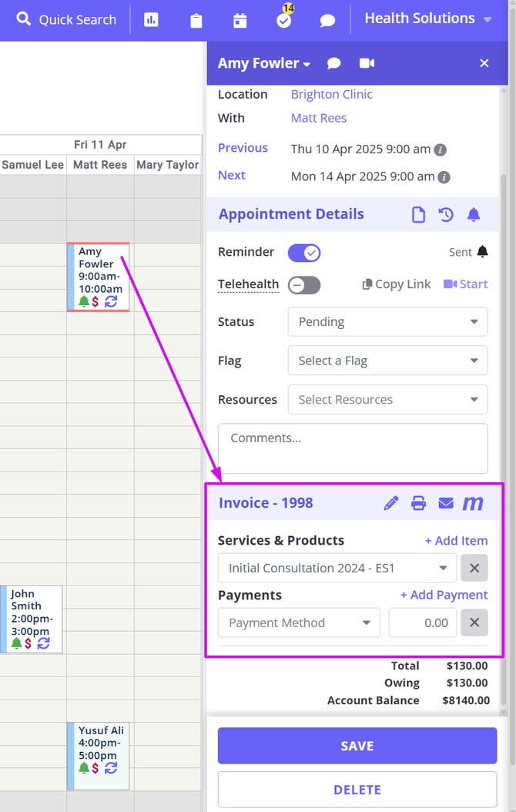
Task: Open the Payment Method dropdown
Action: click(299, 622)
